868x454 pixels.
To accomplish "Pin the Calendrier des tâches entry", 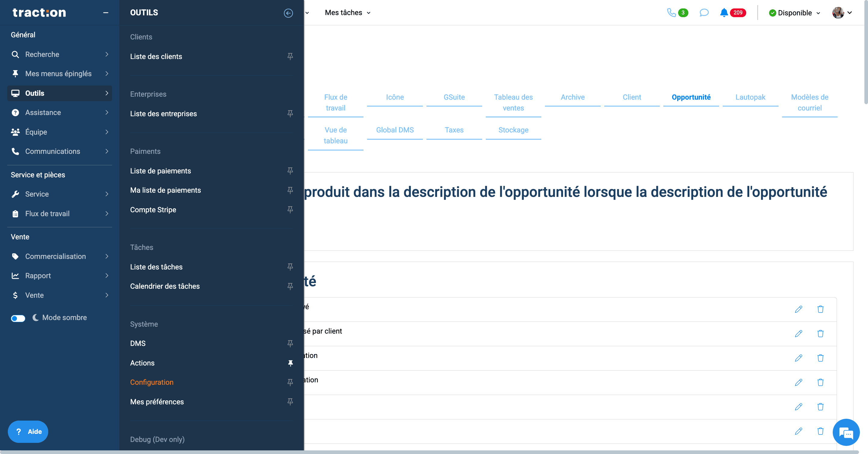I will 290,286.
